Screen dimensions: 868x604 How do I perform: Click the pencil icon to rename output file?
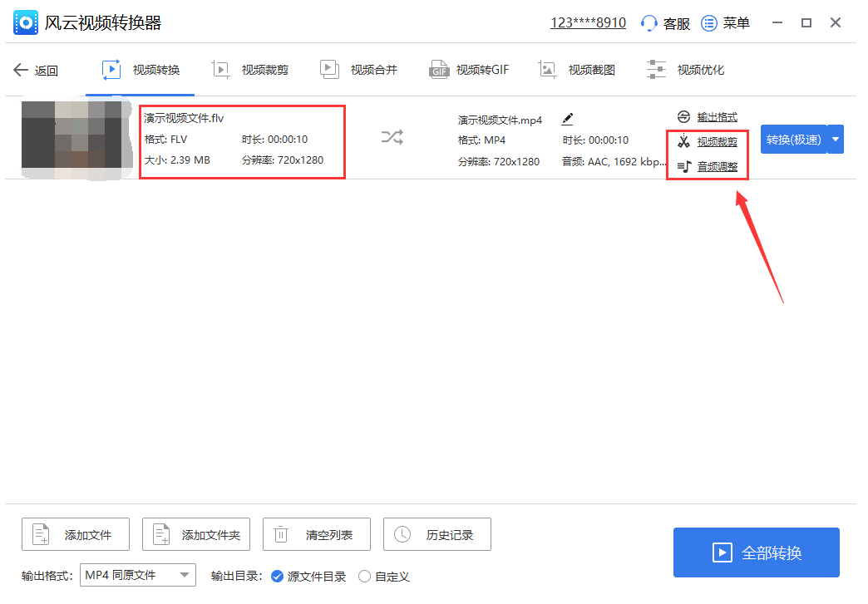(567, 120)
